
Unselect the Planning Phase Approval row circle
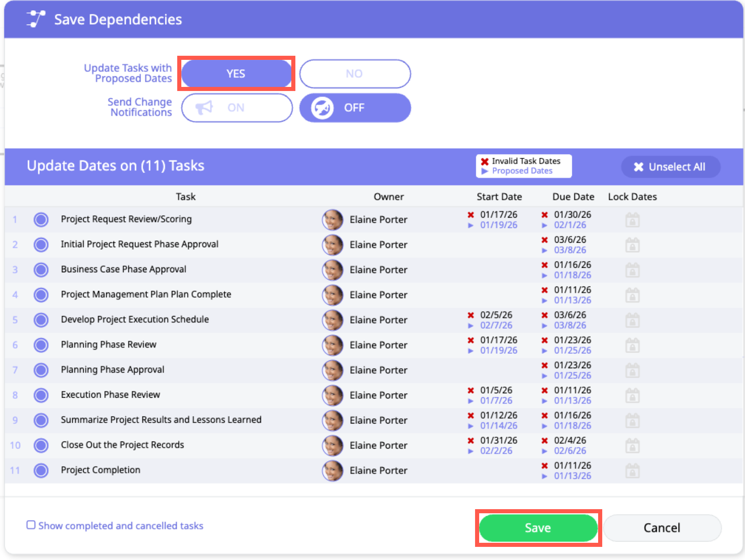coord(41,370)
